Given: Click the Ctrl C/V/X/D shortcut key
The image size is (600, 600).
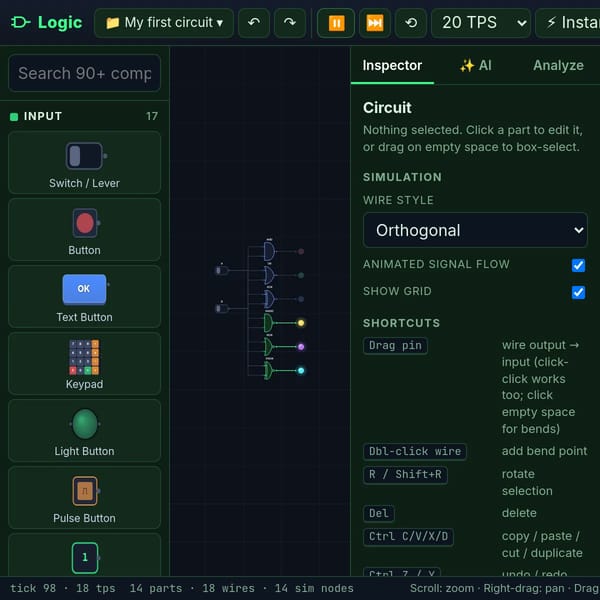Looking at the screenshot, I should coord(408,537).
